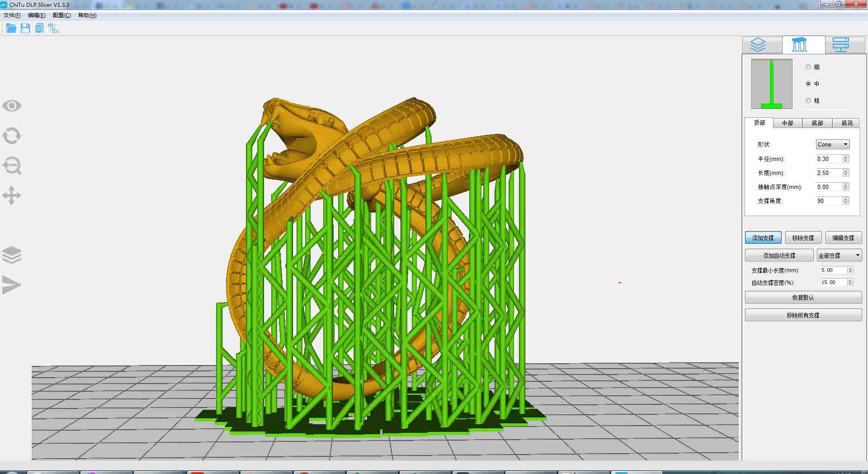Click the 移除所有支撑 button
Image resolution: width=868 pixels, height=474 pixels.
[x=803, y=315]
